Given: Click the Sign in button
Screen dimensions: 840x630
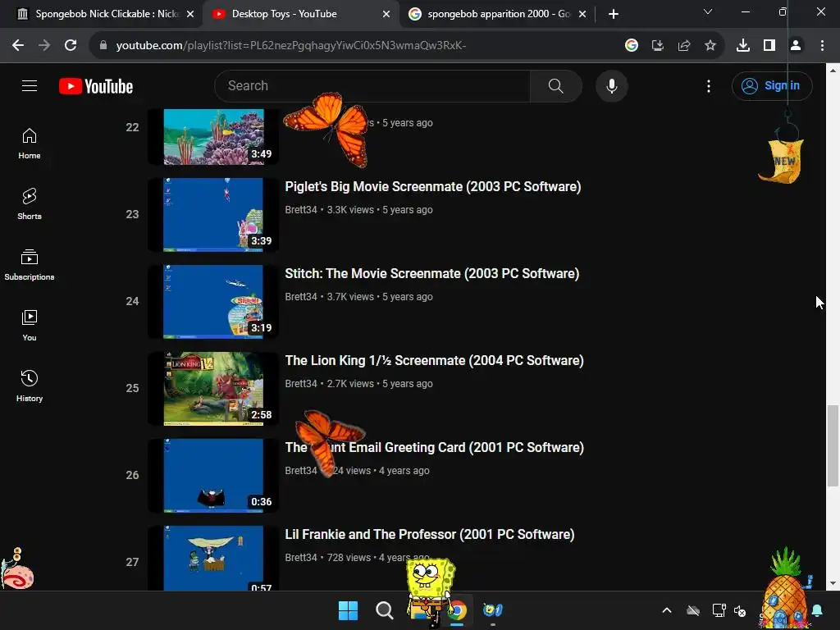Looking at the screenshot, I should [x=772, y=85].
